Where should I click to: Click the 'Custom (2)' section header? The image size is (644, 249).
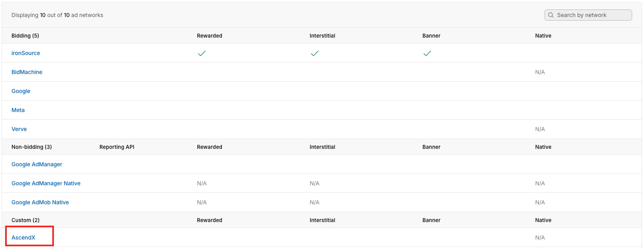click(x=25, y=220)
